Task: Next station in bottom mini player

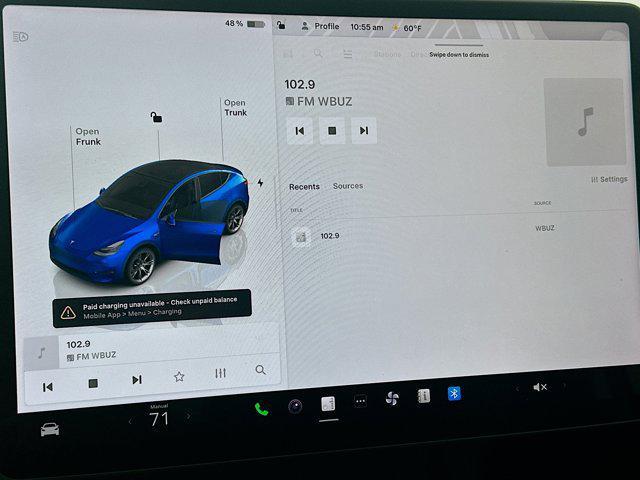Action: tap(137, 380)
